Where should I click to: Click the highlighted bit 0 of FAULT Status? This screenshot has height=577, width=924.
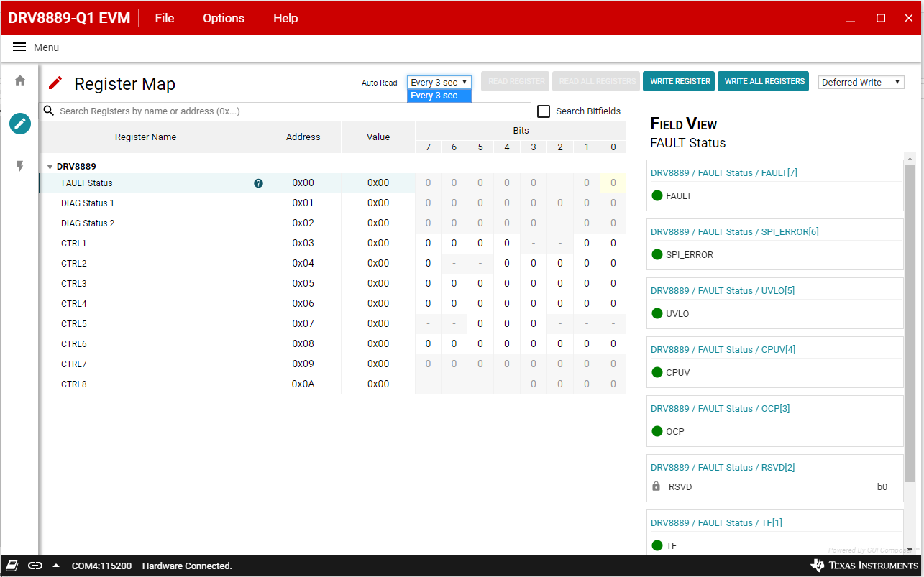(x=613, y=183)
